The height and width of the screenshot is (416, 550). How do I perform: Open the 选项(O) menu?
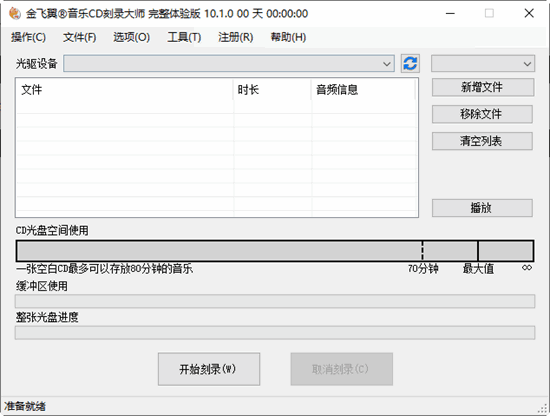(132, 37)
